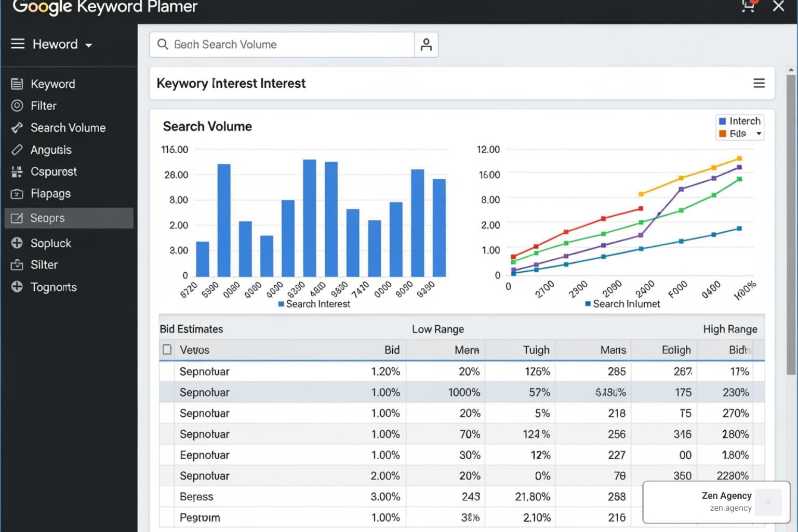Click the tallest blue bar in Search Volume chart
Image resolution: width=798 pixels, height=532 pixels.
(x=310, y=218)
